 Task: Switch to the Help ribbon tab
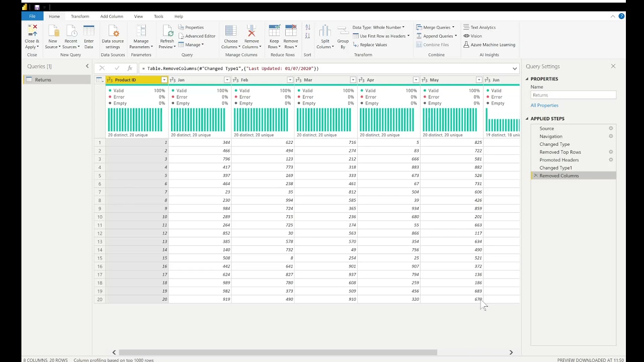(x=179, y=16)
